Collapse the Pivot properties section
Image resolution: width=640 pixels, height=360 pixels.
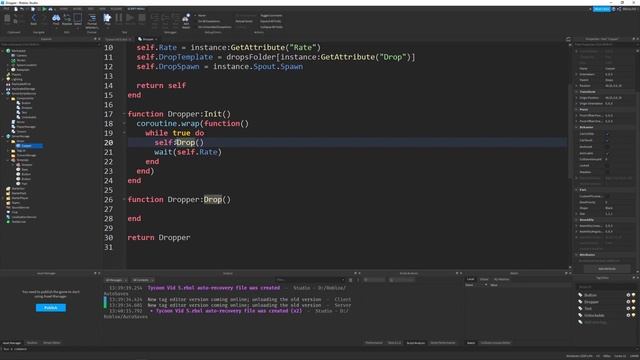(x=576, y=109)
